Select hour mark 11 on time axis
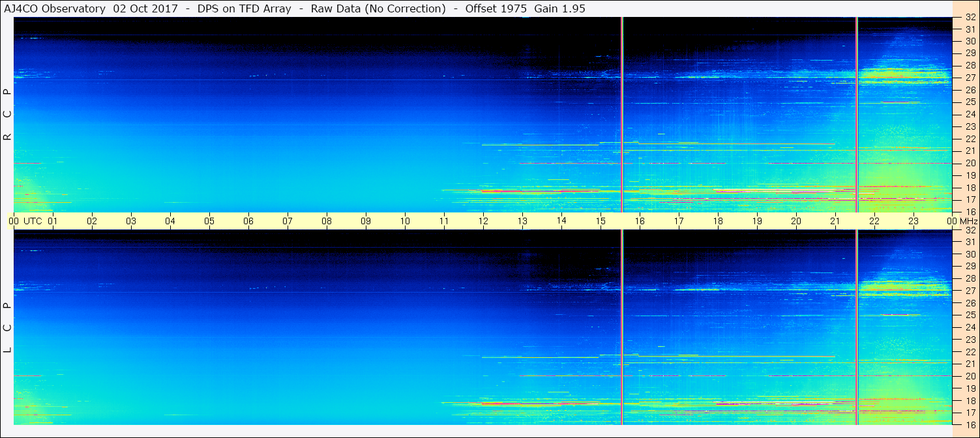The width and height of the screenshot is (980, 438). click(444, 221)
